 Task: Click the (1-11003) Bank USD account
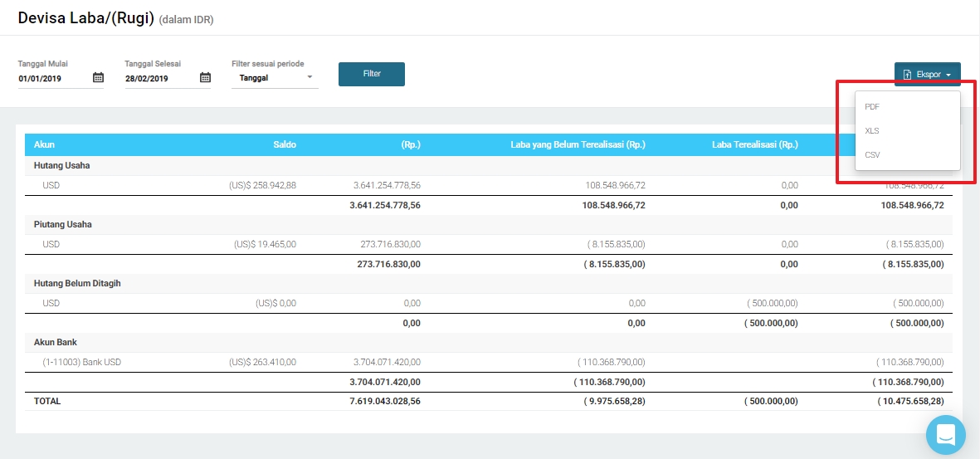coord(82,362)
